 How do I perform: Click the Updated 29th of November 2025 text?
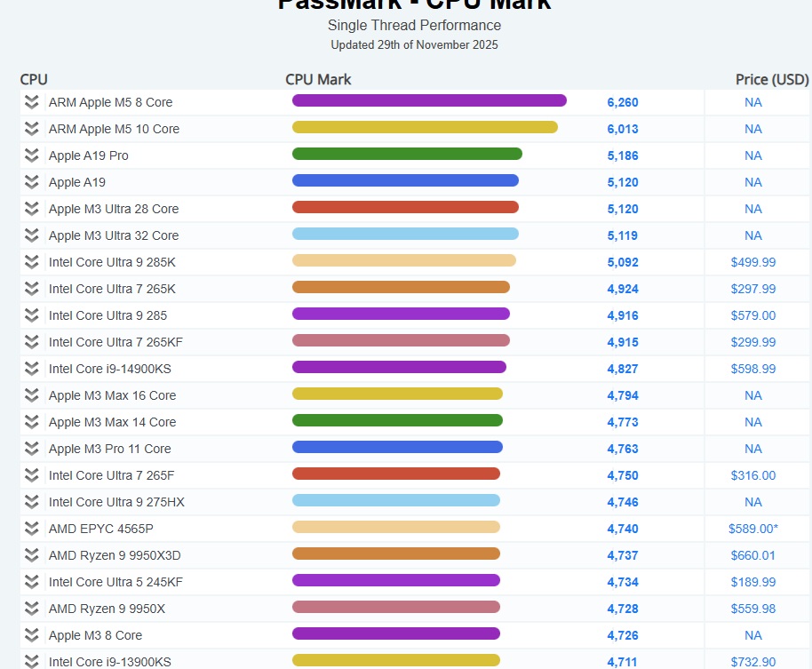[x=414, y=45]
